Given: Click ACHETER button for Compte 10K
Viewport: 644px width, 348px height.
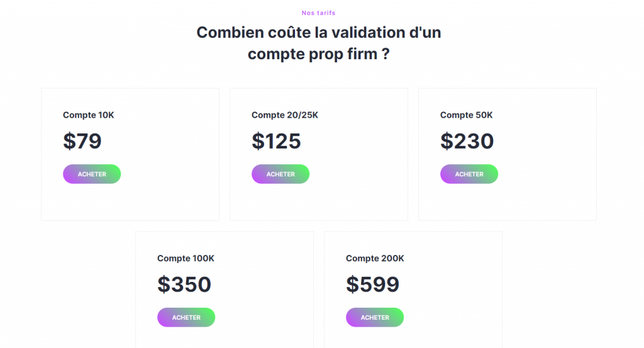Looking at the screenshot, I should point(92,174).
